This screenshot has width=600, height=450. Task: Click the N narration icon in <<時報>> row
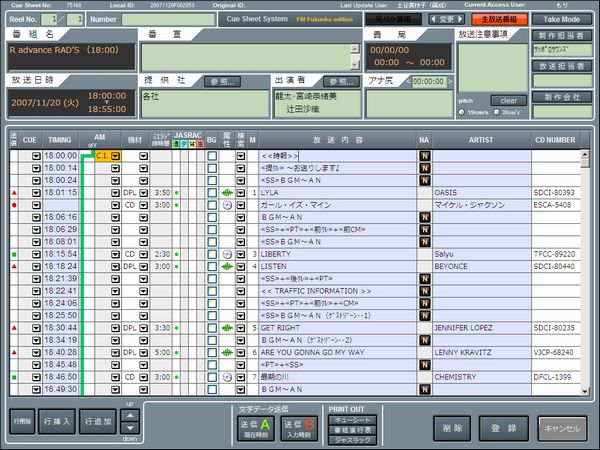coord(424,156)
